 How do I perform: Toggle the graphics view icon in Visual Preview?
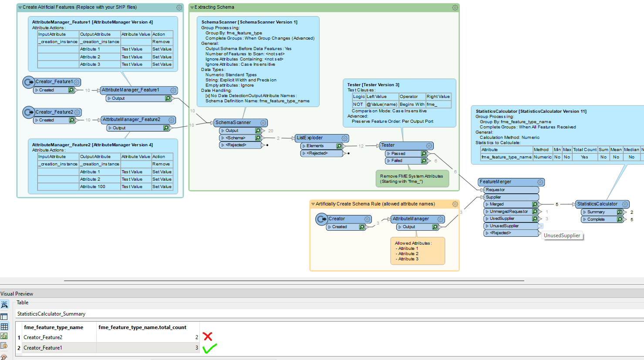point(4,336)
